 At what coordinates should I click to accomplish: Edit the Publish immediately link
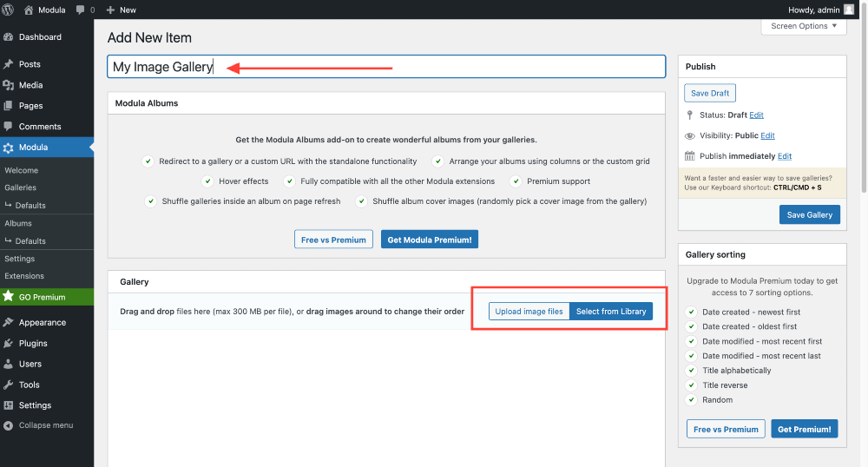(785, 156)
